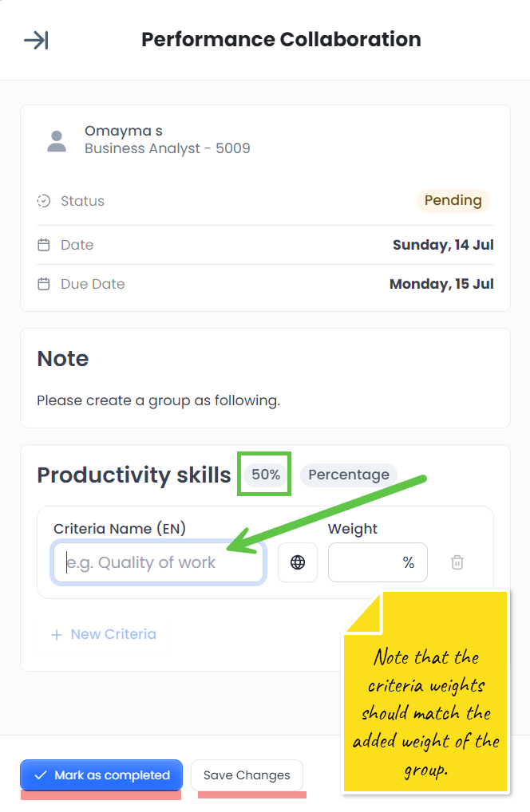The image size is (530, 812).
Task: Select the user avatar icon
Action: [56, 140]
